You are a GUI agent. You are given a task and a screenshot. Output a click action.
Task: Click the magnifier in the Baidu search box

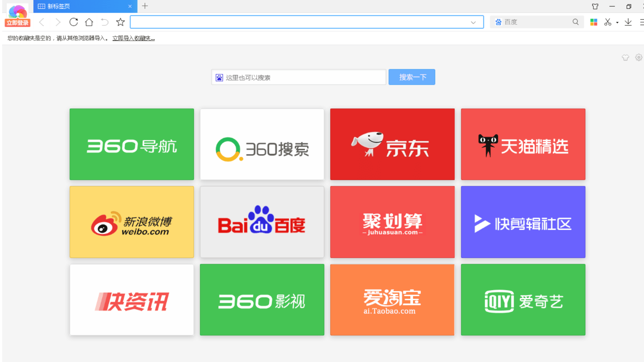[576, 22]
